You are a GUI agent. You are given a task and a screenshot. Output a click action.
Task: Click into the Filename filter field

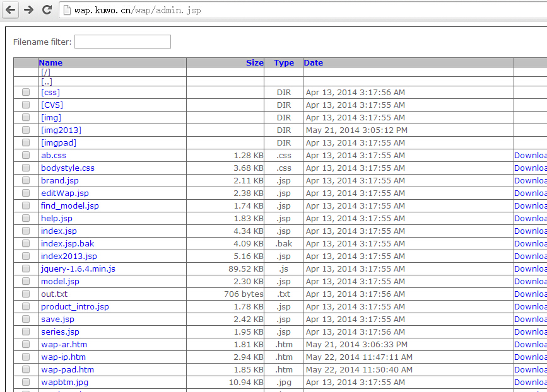[x=122, y=42]
